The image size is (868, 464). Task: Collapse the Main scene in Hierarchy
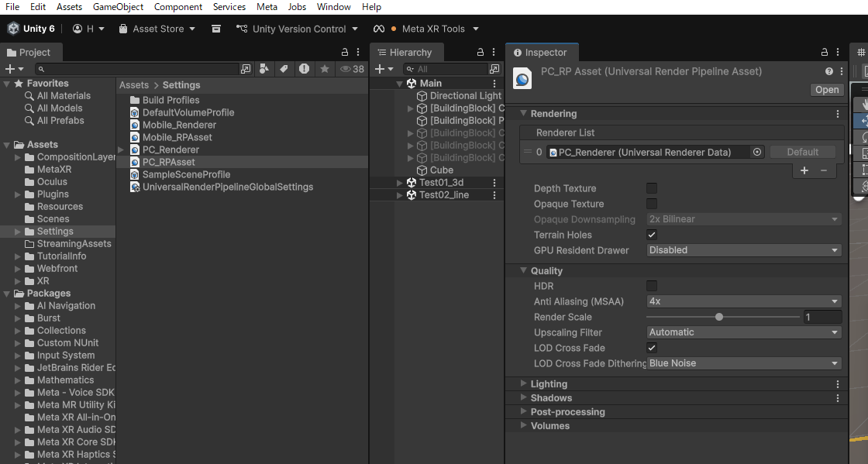tap(400, 84)
